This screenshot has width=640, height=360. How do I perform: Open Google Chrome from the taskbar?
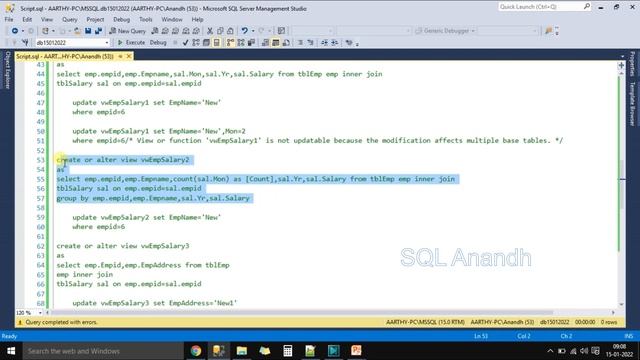pos(196,351)
